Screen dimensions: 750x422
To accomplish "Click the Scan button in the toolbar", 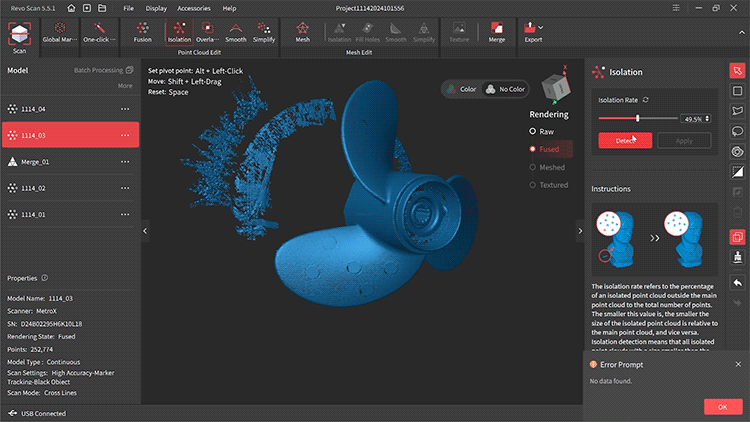I will pos(19,36).
